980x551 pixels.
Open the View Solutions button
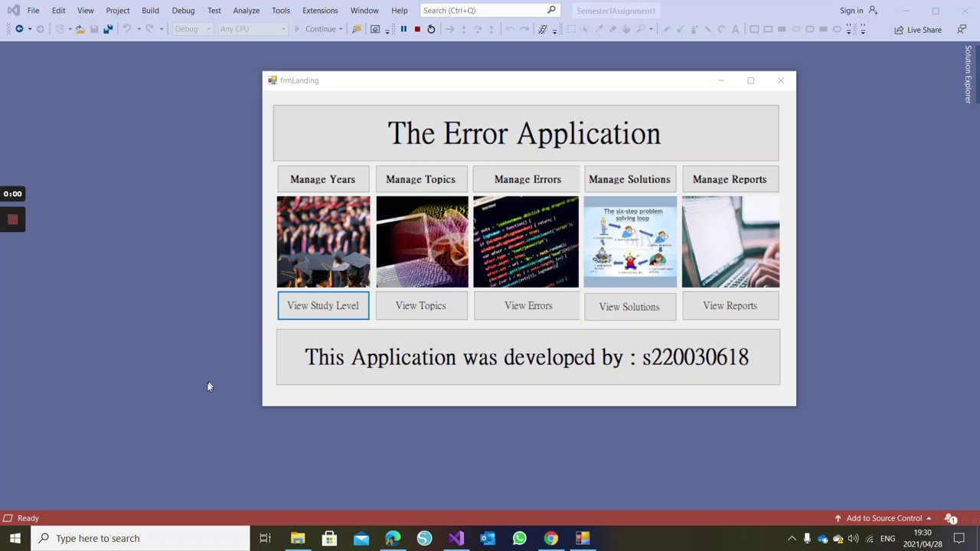[629, 307]
